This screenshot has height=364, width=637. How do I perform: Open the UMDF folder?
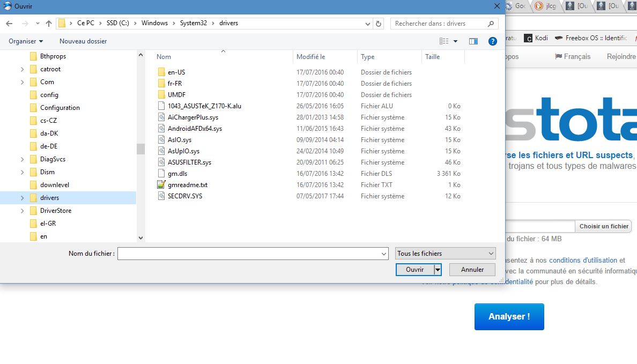tap(176, 95)
